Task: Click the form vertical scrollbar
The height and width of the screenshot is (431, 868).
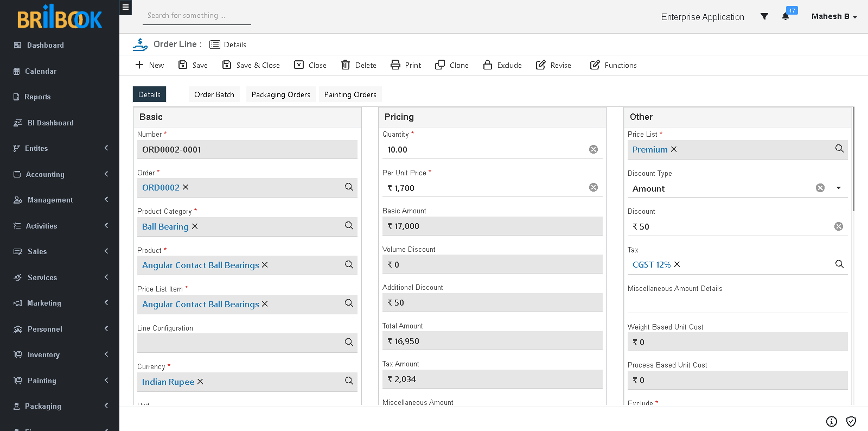Action: coord(853,159)
